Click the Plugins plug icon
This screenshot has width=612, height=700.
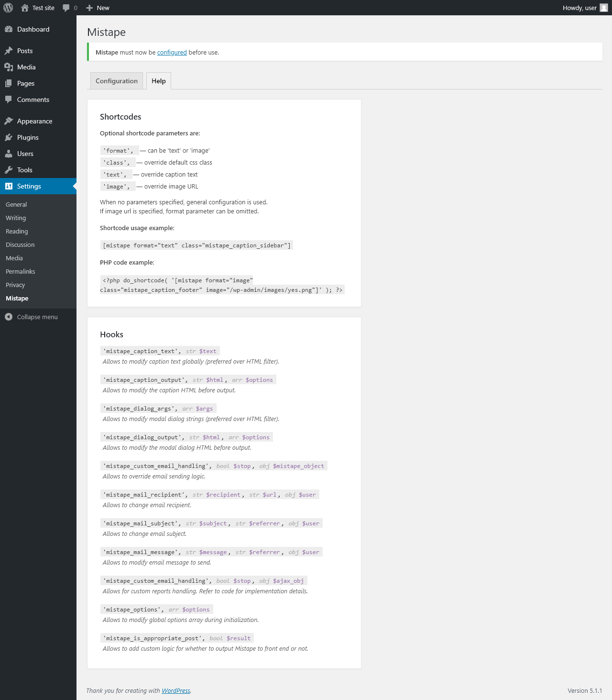point(9,137)
